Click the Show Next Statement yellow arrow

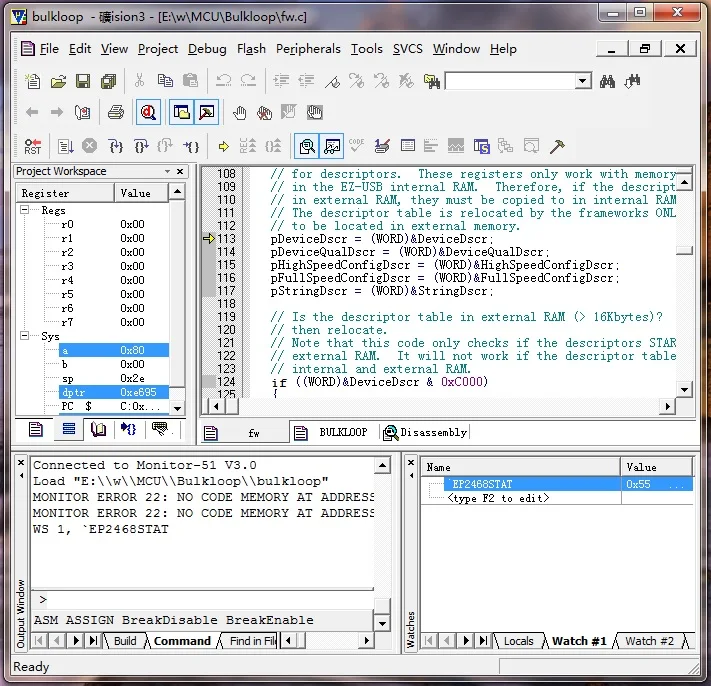pyautogui.click(x=223, y=146)
